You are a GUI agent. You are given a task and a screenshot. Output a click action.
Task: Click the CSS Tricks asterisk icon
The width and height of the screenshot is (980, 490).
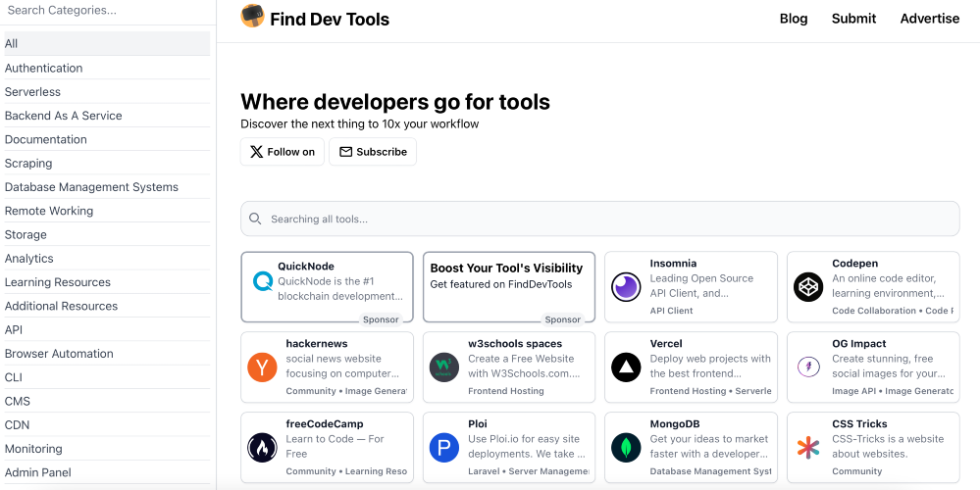[x=808, y=448]
